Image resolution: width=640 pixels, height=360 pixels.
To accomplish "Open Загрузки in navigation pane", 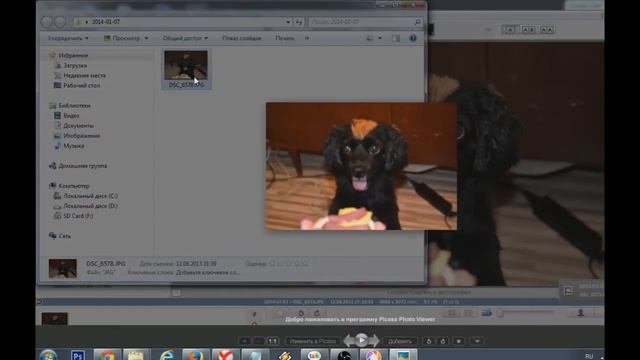I will point(75,65).
